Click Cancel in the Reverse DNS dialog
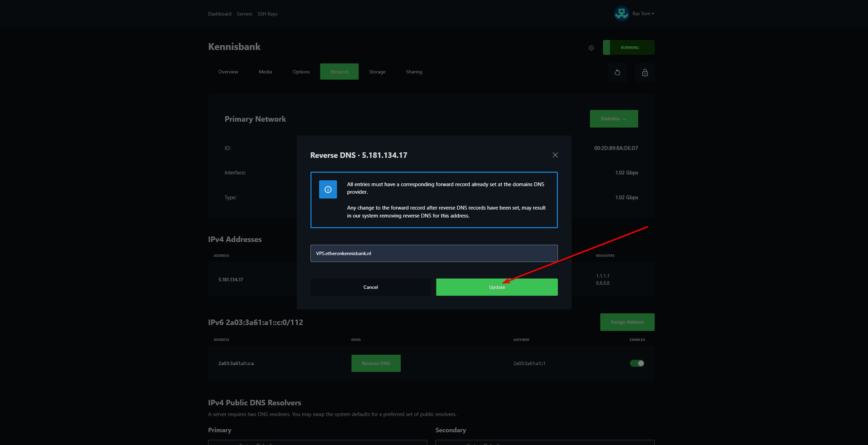 tap(370, 287)
